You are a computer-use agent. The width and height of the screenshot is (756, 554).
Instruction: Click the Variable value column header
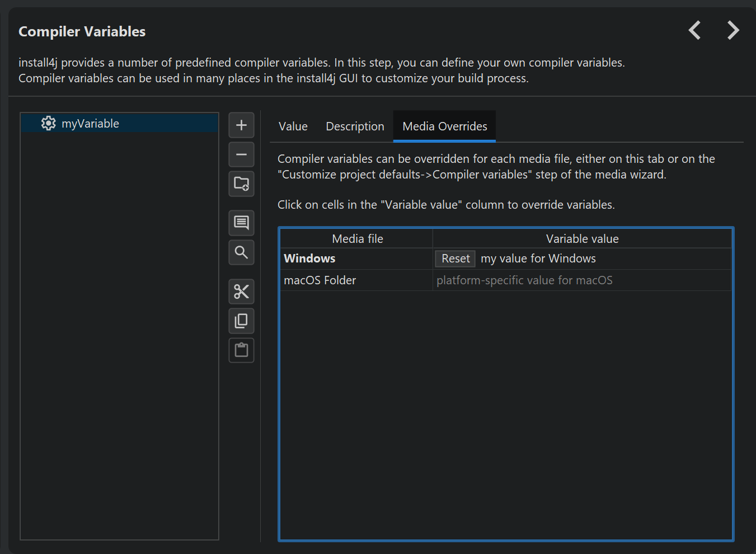582,239
